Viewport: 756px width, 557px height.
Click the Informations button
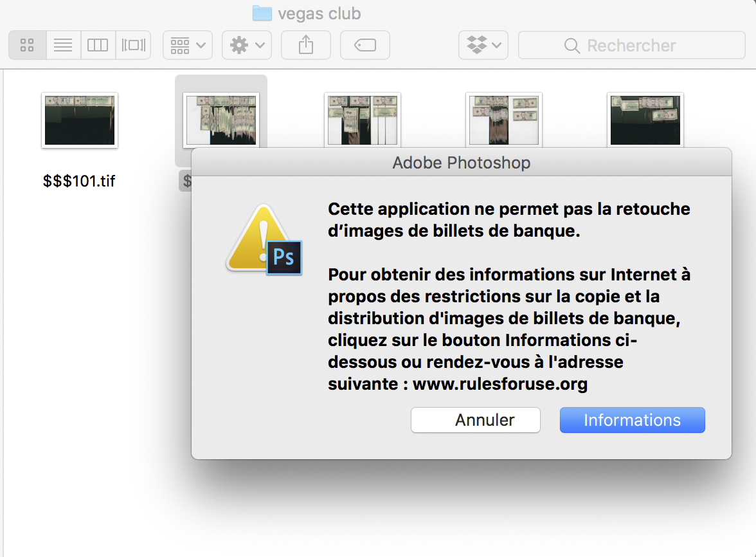[x=632, y=420]
